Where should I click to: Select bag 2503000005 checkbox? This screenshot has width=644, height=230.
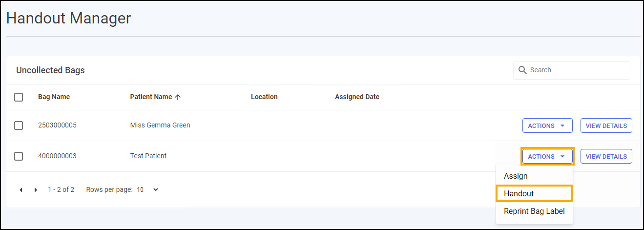[19, 125]
